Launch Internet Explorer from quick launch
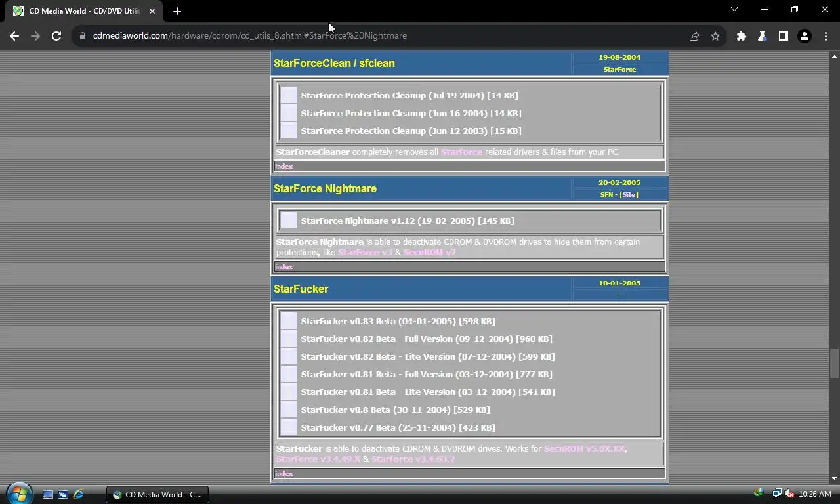This screenshot has height=504, width=840. tap(79, 494)
